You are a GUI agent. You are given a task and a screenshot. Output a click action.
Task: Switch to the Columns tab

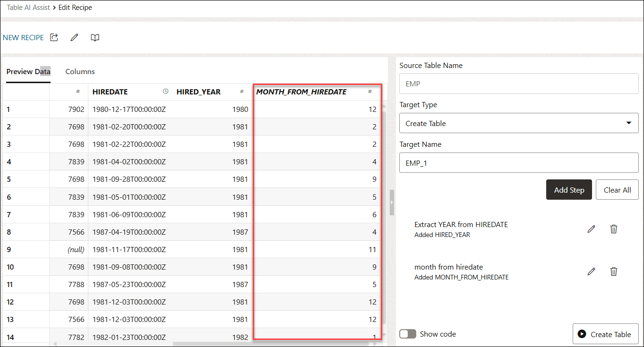coord(79,71)
